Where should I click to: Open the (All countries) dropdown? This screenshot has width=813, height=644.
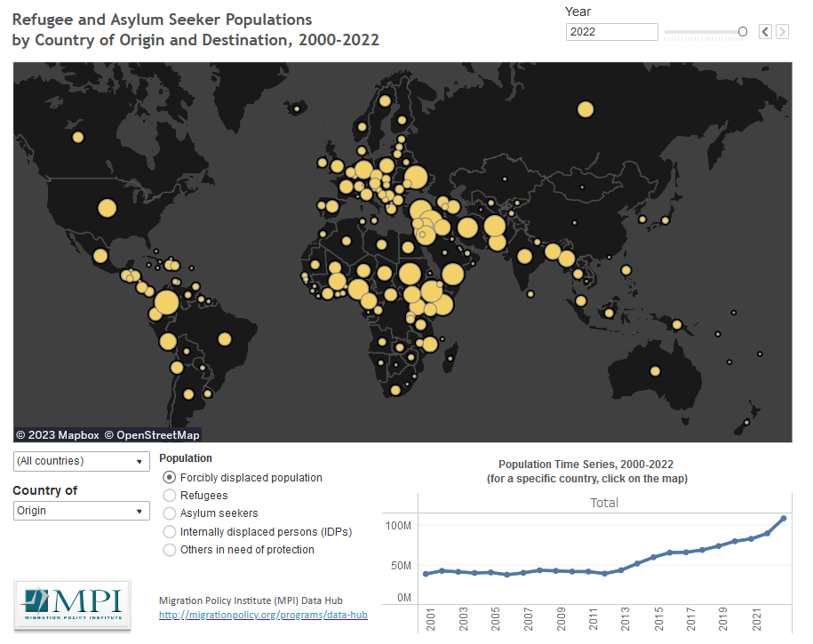point(81,461)
